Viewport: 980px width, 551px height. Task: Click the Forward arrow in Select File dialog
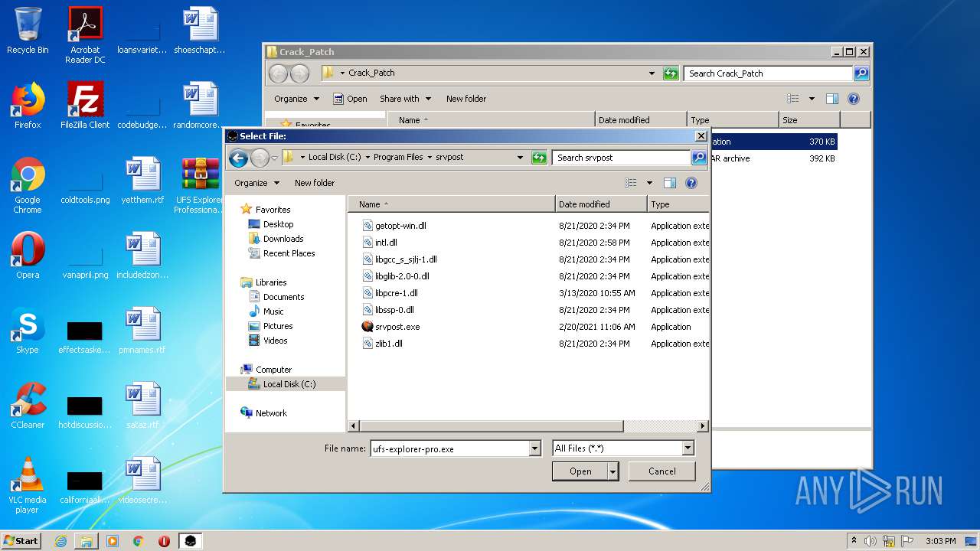pyautogui.click(x=260, y=158)
